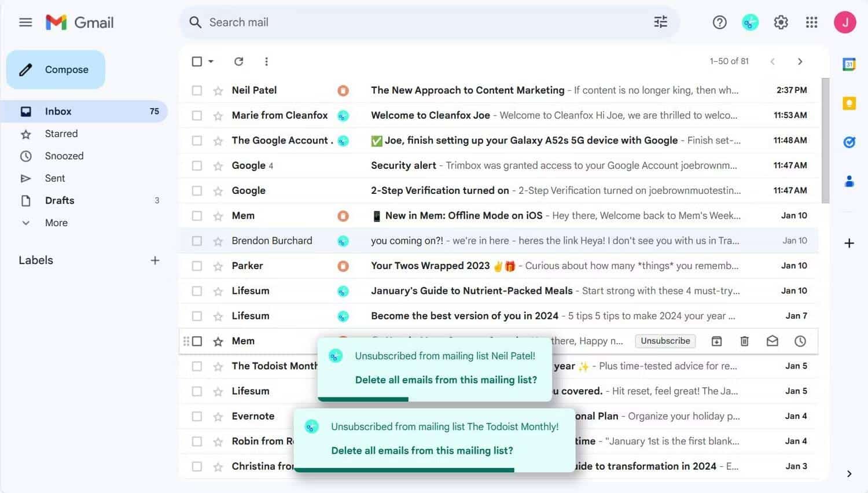Open the select-all dropdown arrow
The height and width of the screenshot is (493, 868).
click(211, 61)
